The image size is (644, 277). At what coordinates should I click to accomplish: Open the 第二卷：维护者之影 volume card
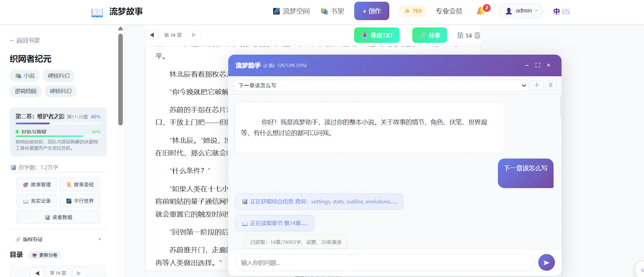[58, 131]
